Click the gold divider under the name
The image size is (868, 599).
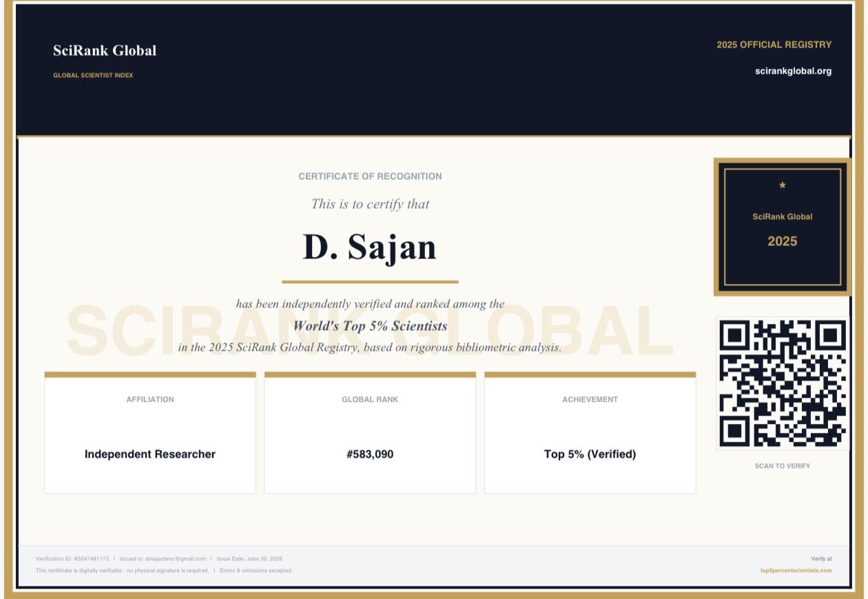coord(370,282)
